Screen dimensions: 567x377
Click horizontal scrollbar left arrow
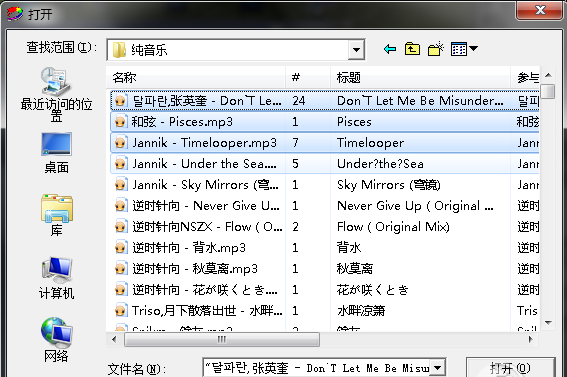tap(114, 339)
